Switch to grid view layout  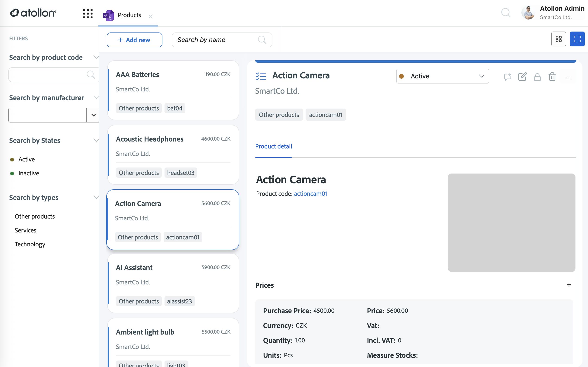[x=558, y=39]
